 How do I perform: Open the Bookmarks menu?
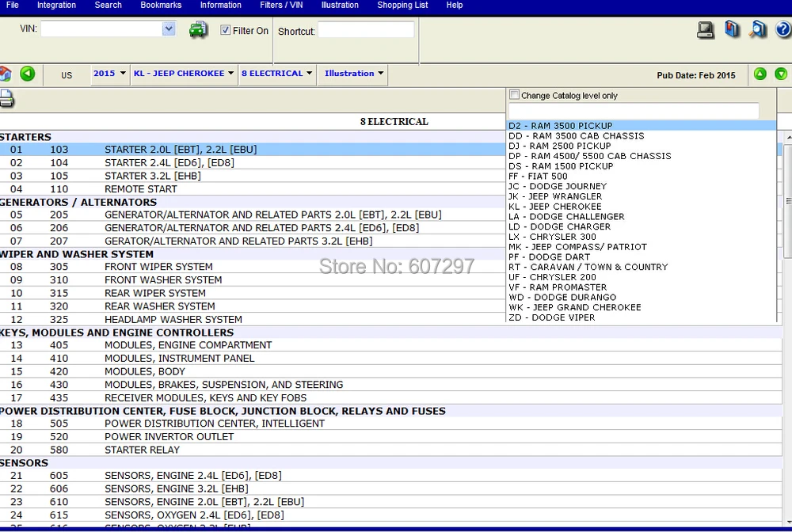[161, 5]
